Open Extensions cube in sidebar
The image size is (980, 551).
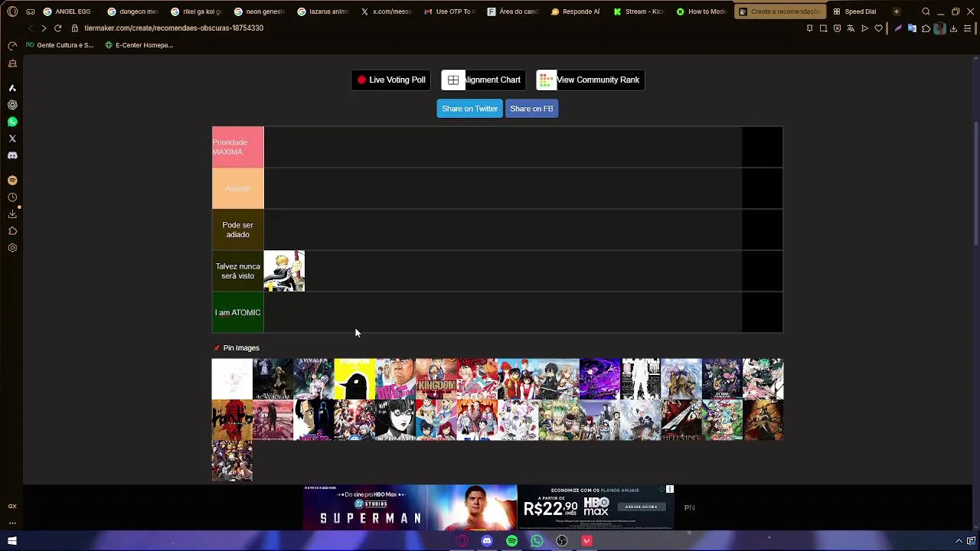12,231
